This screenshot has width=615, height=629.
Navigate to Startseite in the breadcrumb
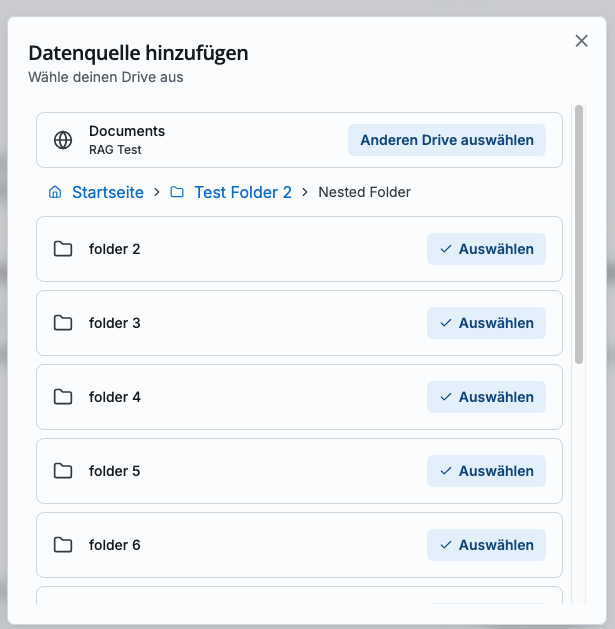tap(107, 192)
